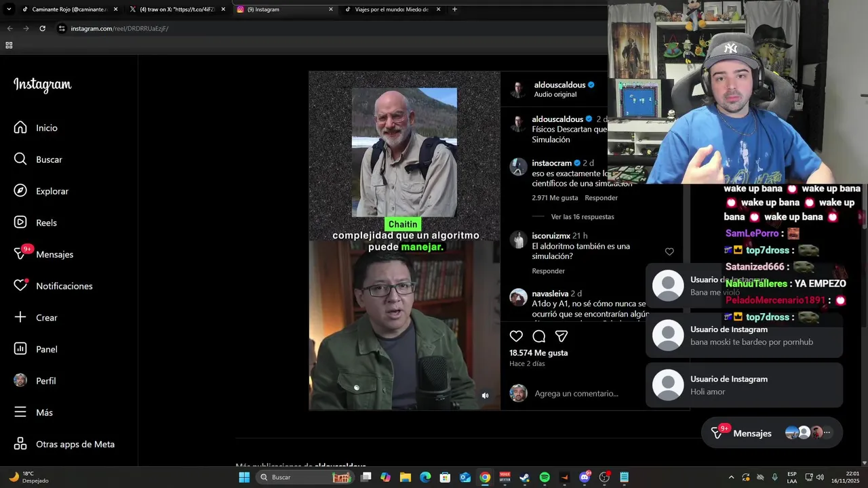This screenshot has height=488, width=868.
Task: Open Spotify from the taskbar
Action: point(545,477)
